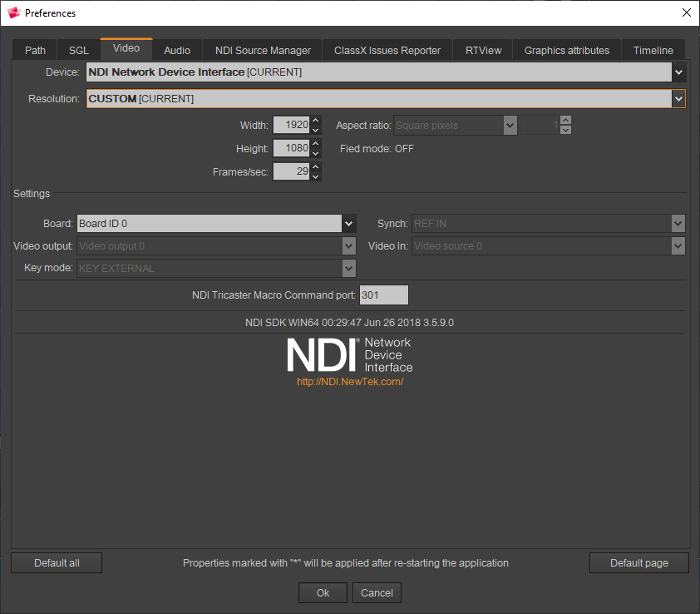Expand the Resolution CUSTOM dropdown
700x614 pixels.
coord(679,99)
